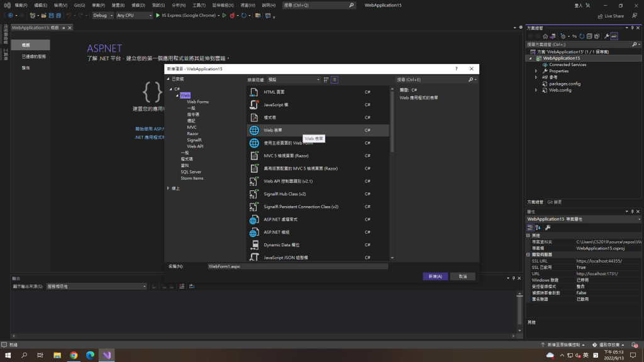This screenshot has width=644, height=362.
Task: Collapse the 已安裝 tree node
Action: point(168,79)
